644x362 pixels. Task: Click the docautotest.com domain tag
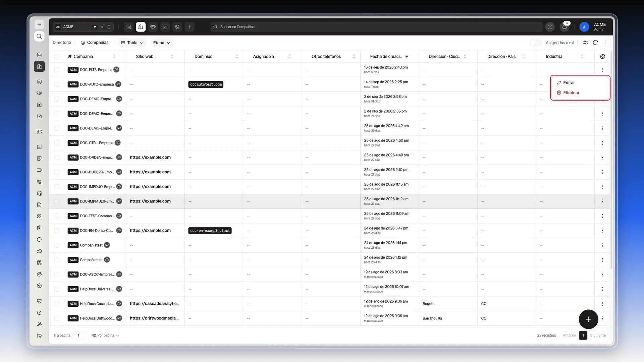(x=206, y=84)
